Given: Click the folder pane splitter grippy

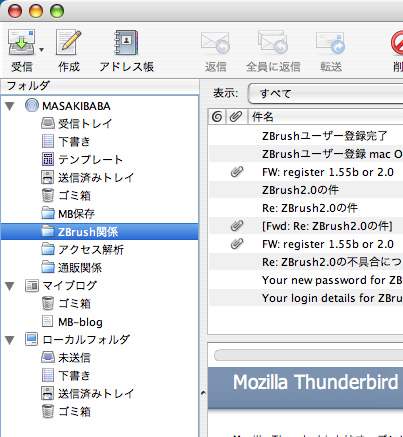Looking at the screenshot, I should tap(203, 393).
